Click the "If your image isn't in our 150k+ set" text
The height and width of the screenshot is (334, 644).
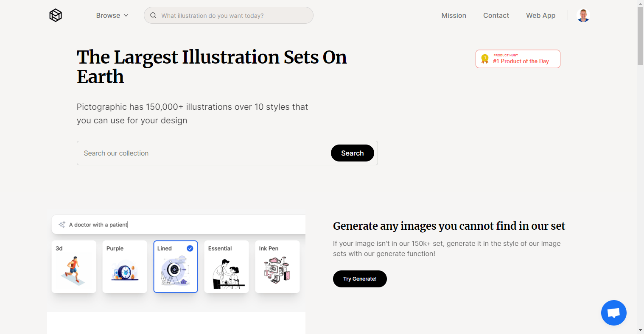(447, 248)
